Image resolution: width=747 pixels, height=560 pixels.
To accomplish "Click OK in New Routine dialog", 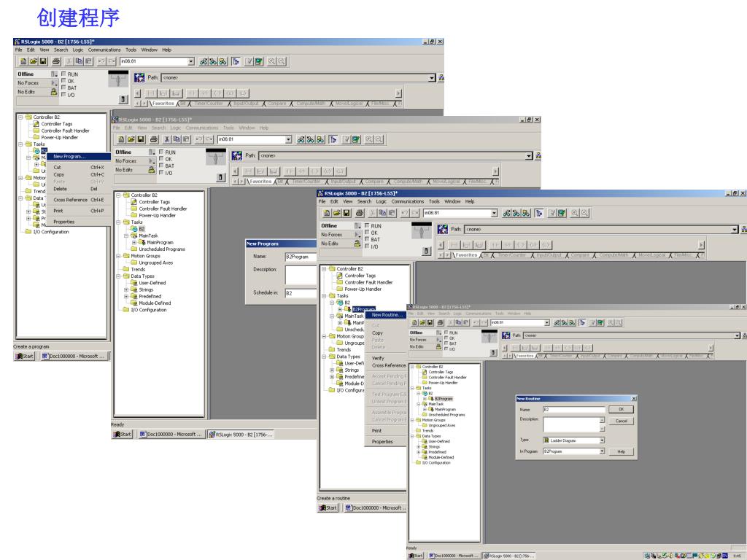I will click(622, 410).
